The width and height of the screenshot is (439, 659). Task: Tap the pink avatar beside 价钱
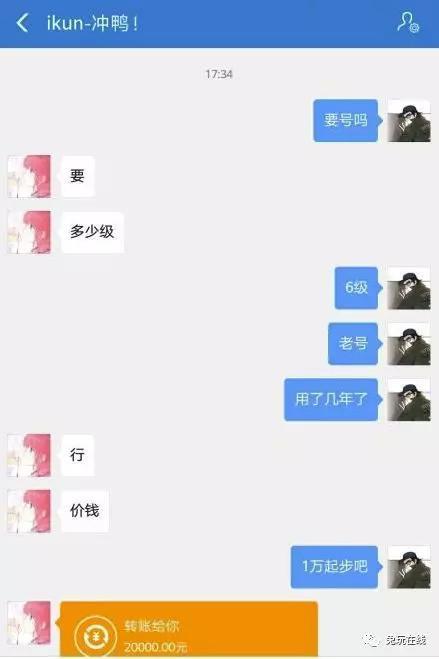click(29, 511)
